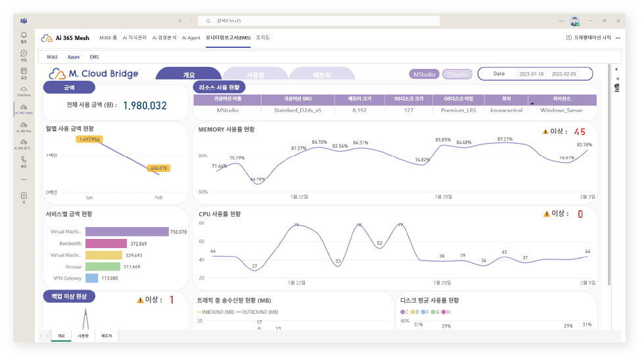Click the add apps plus icon
This screenshot has height=361, width=644.
tap(24, 196)
